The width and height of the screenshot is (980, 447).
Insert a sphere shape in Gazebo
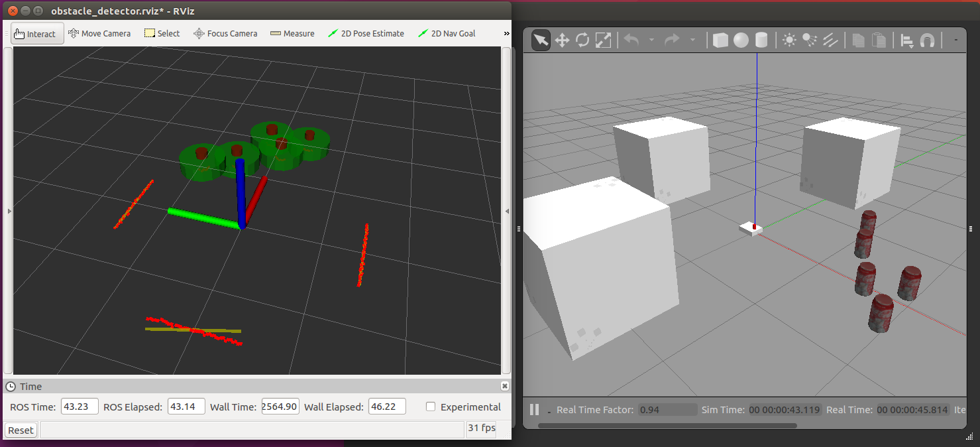741,40
